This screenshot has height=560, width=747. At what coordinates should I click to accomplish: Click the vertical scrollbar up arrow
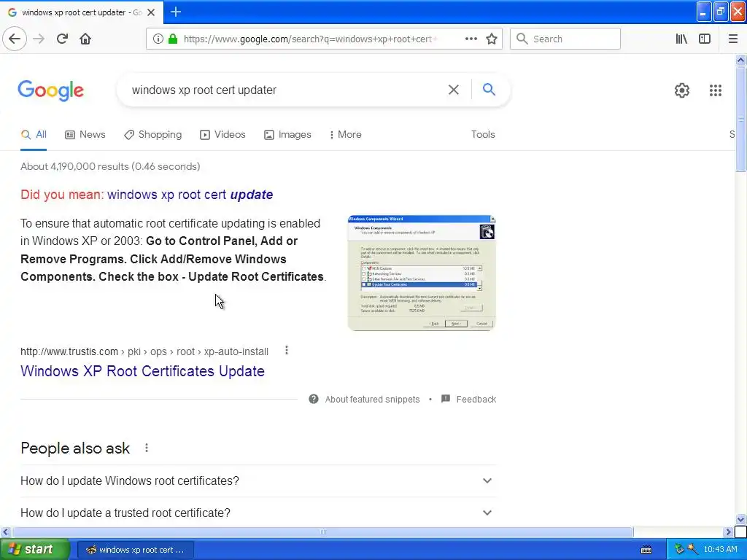[x=740, y=60]
